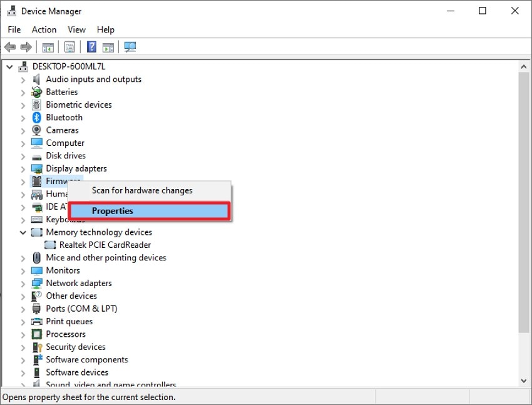Click the Forward navigation arrow
The image size is (532, 405).
(x=25, y=46)
